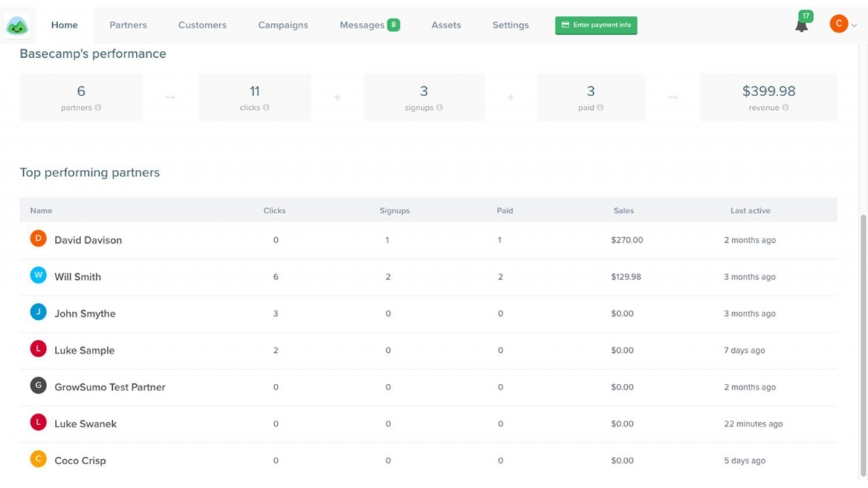
Task: Switch to the Partners tab
Action: [128, 24]
